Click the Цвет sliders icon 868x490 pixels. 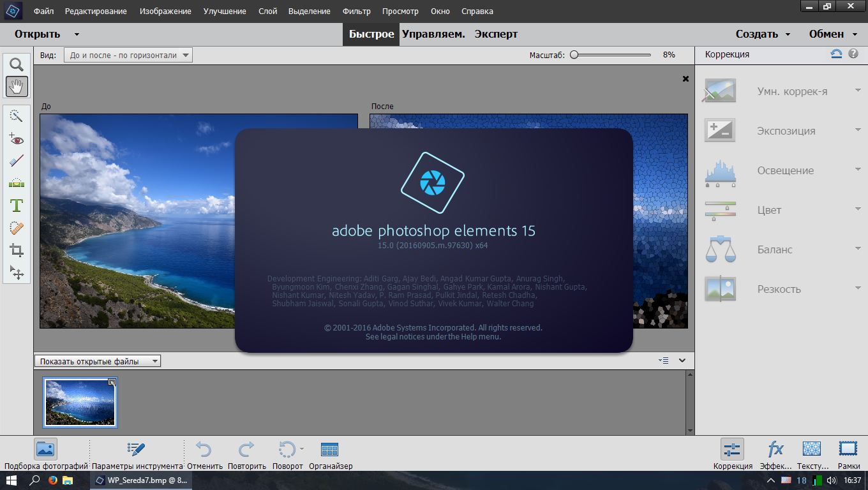pyautogui.click(x=720, y=210)
